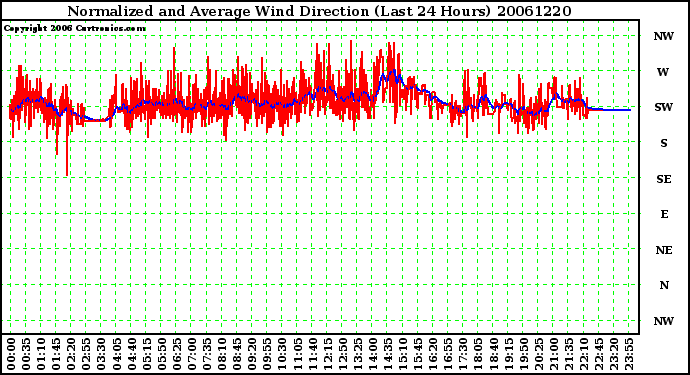Click the 16:20 time label

(x=433, y=354)
